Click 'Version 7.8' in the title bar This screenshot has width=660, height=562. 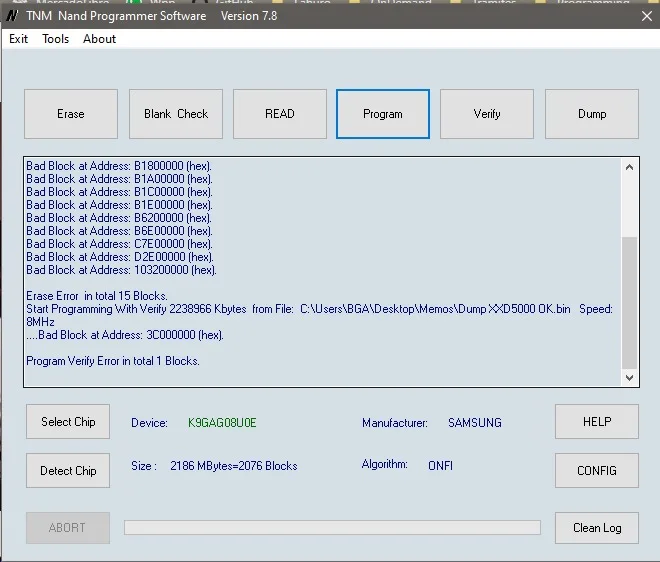tap(249, 16)
